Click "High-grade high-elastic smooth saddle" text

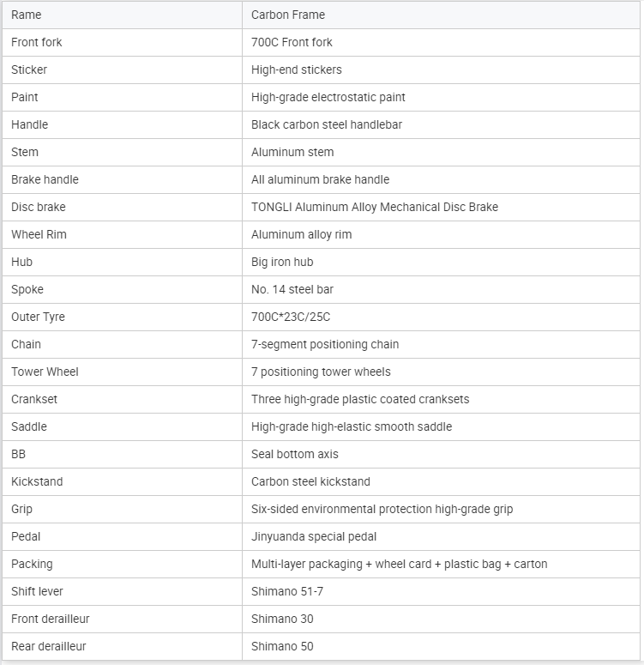(352, 426)
